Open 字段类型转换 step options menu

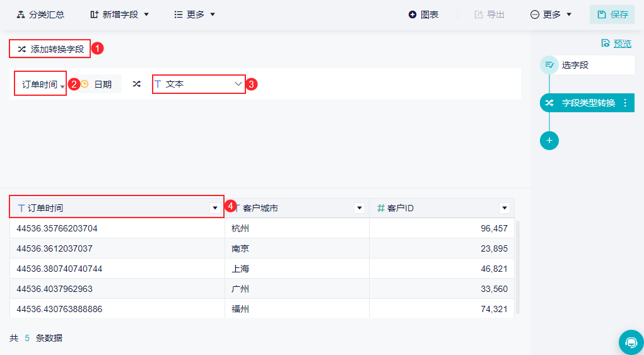625,103
